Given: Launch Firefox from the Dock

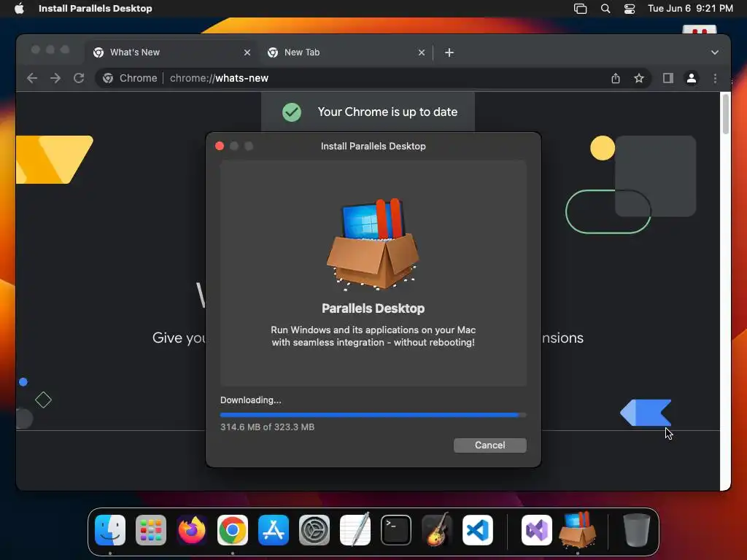Looking at the screenshot, I should [x=192, y=530].
